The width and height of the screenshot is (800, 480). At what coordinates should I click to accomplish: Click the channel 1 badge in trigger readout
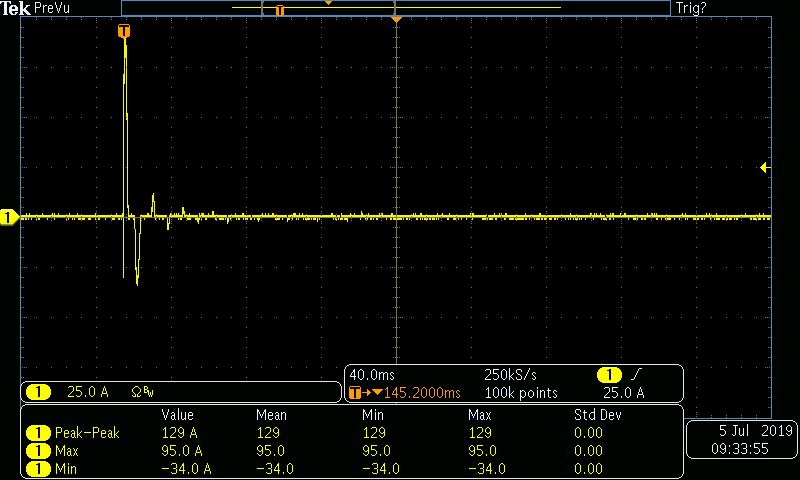(609, 375)
